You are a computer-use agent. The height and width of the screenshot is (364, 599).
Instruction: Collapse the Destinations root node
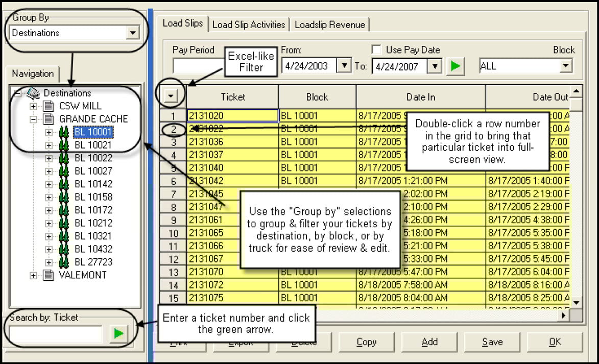pos(17,93)
